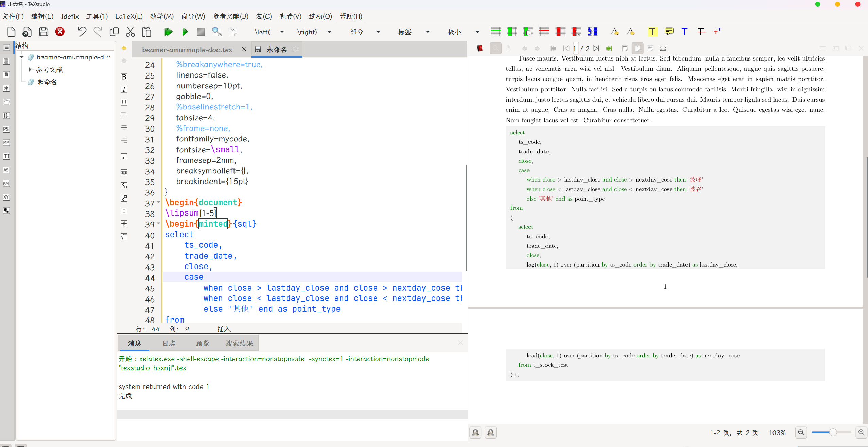The width and height of the screenshot is (868, 447).
Task: Open the 极小 font size dropdown
Action: pyautogui.click(x=477, y=32)
